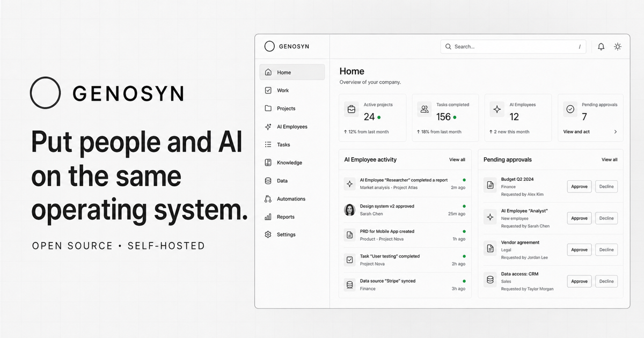This screenshot has width=644, height=338.
Task: Click the Settings gear icon in sidebar
Action: pos(268,234)
